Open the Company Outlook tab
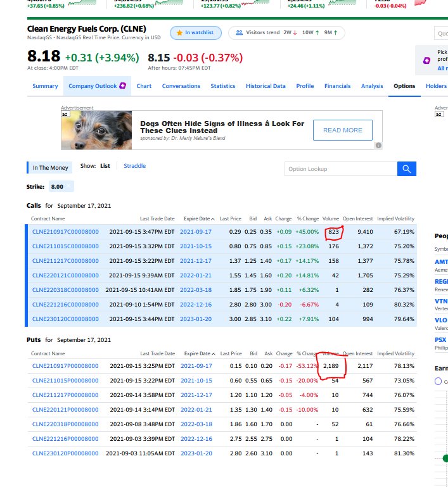This screenshot has width=448, height=487. 97,86
